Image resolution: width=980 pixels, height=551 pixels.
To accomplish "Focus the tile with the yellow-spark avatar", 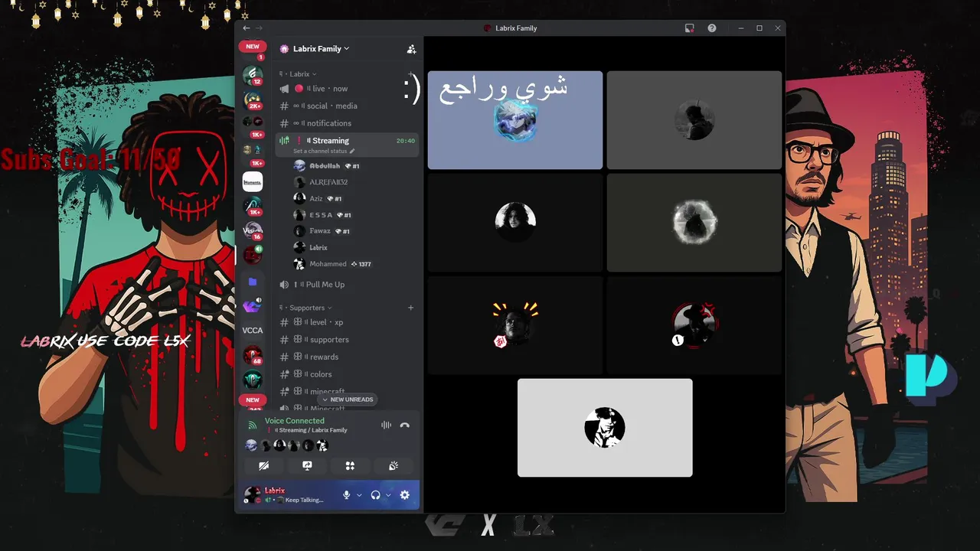I will [x=515, y=325].
